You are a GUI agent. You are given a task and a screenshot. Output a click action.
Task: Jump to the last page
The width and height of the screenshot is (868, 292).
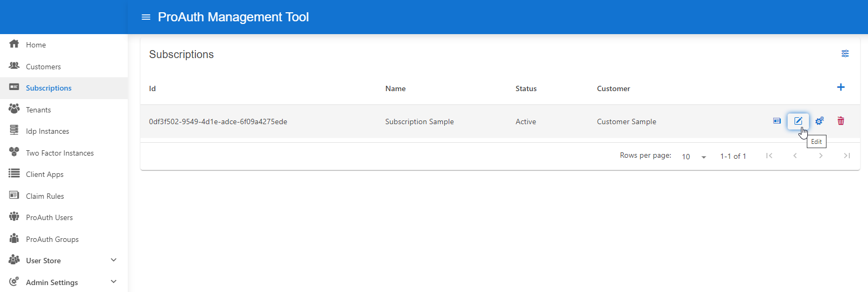pos(847,156)
